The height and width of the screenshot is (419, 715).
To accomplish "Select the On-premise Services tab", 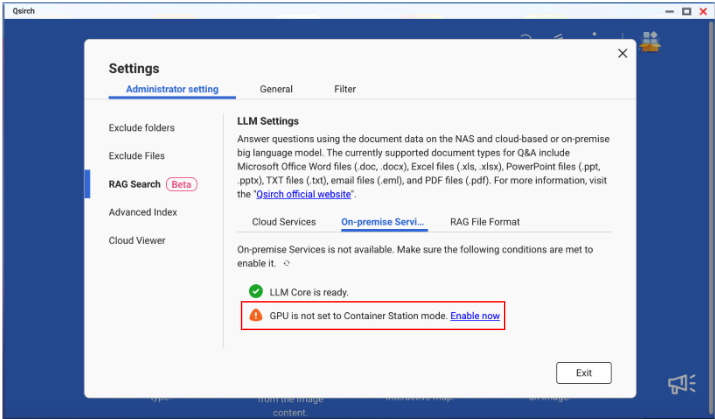I will pyautogui.click(x=383, y=222).
